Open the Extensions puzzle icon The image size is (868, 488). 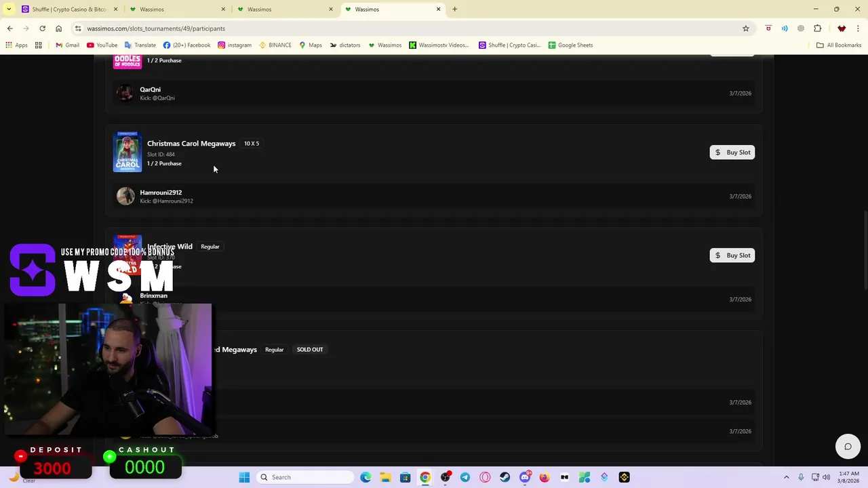pos(817,28)
